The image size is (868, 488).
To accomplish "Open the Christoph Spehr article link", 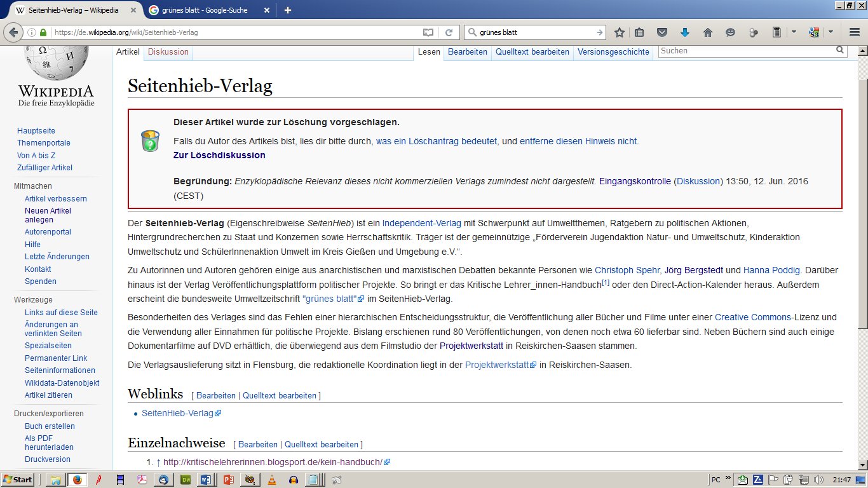I will pyautogui.click(x=627, y=270).
